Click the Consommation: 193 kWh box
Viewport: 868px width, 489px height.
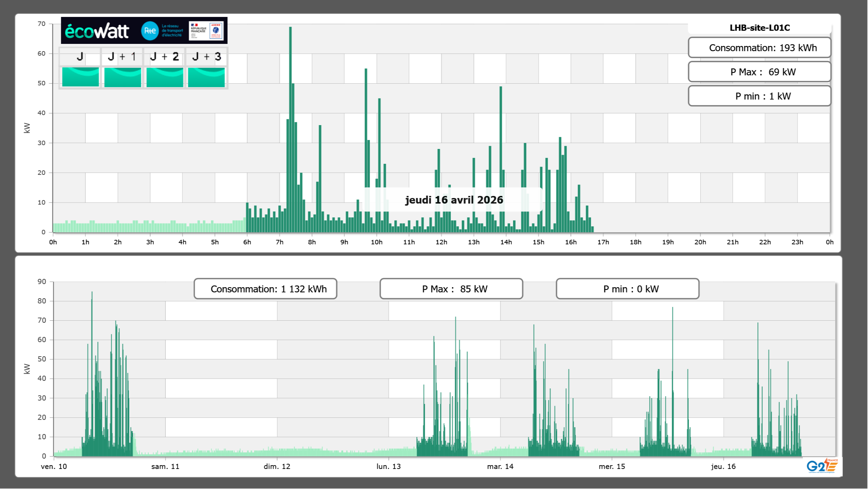[759, 48]
